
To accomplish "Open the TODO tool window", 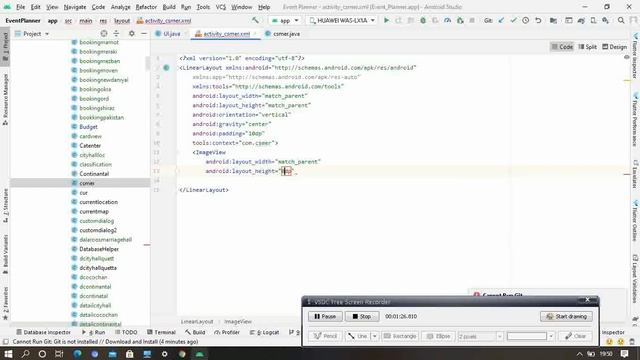I will (126, 332).
